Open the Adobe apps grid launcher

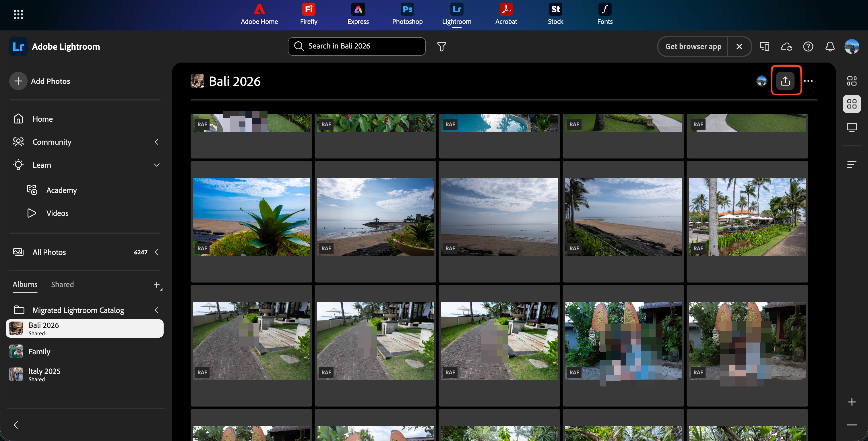point(18,14)
